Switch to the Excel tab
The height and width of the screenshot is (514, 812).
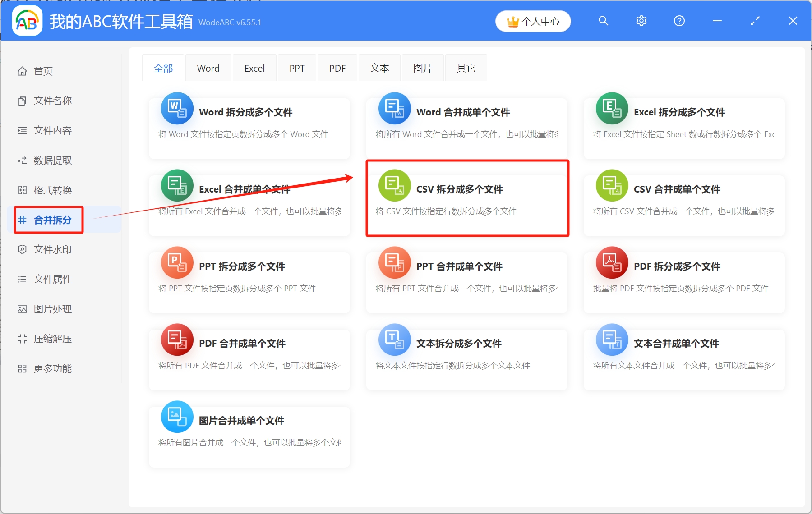(254, 68)
